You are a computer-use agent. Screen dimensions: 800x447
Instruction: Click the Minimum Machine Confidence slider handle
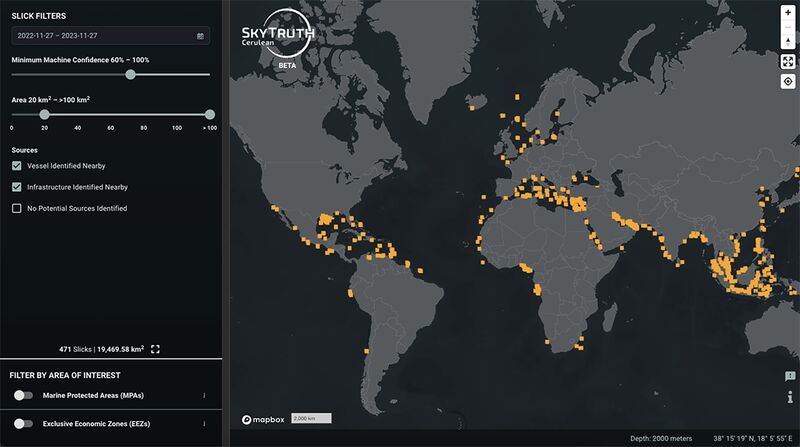pos(130,74)
